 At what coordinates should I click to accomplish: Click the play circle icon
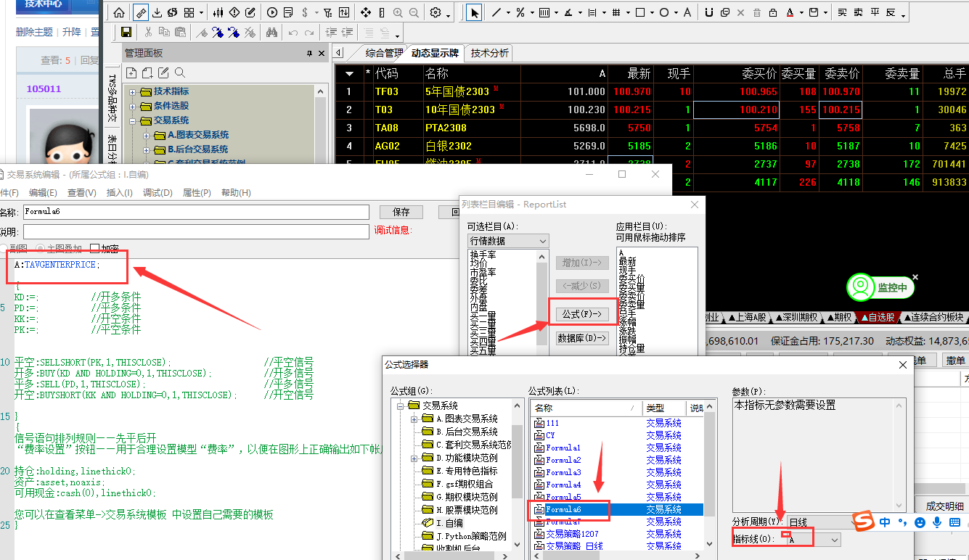coord(272,13)
